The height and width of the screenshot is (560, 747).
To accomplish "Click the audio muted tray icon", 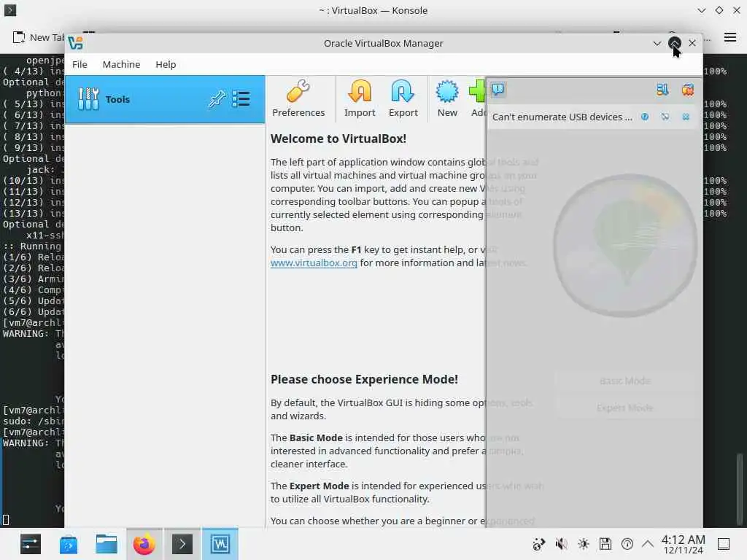I will tap(561, 544).
